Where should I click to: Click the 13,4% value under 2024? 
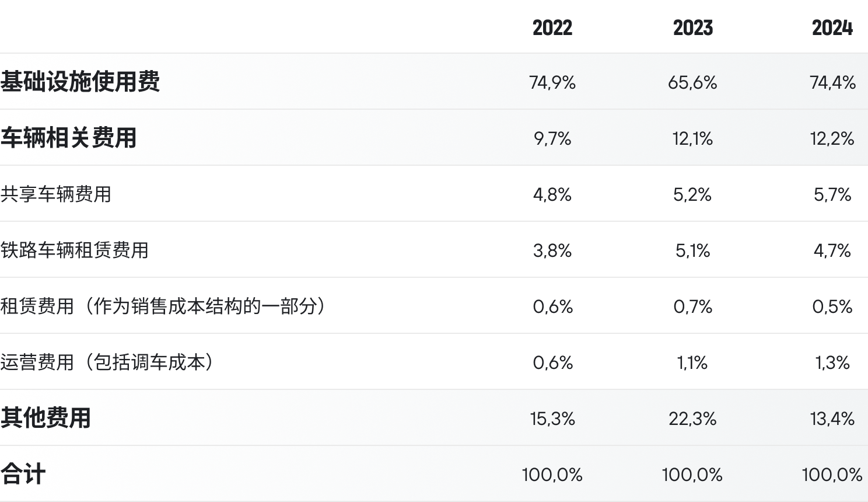click(x=832, y=419)
